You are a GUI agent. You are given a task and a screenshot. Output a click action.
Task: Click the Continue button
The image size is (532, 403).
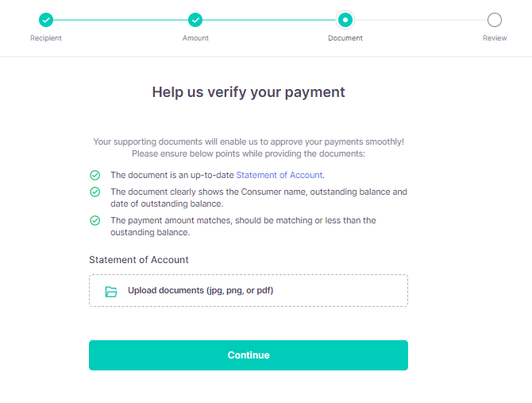(x=249, y=355)
